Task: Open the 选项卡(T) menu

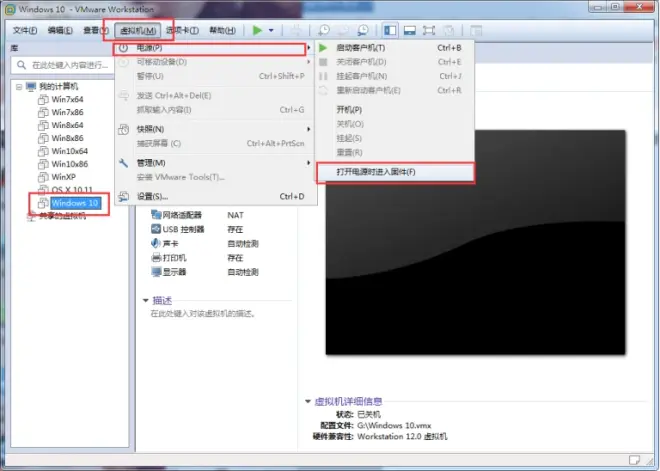Action: tap(182, 30)
